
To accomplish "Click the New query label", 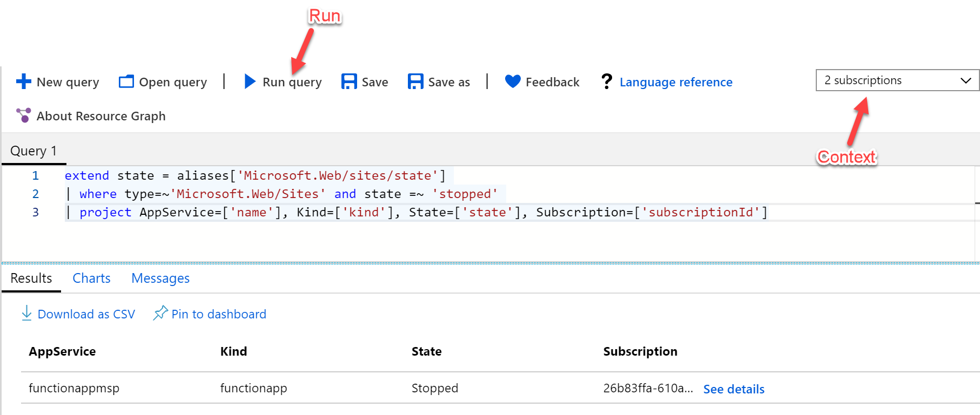I will point(68,82).
